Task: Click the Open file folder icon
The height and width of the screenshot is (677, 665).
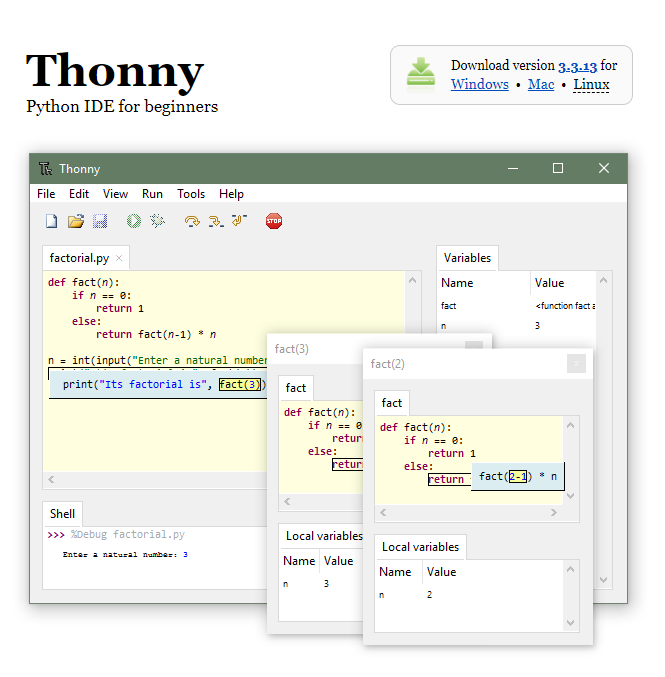Action: 76,221
